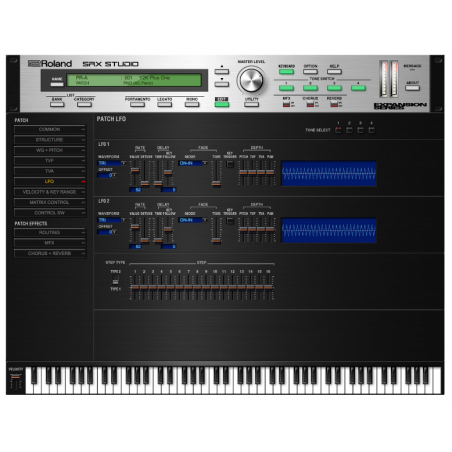
Task: Flip the CHORUS on/off switch
Action: tap(310, 104)
